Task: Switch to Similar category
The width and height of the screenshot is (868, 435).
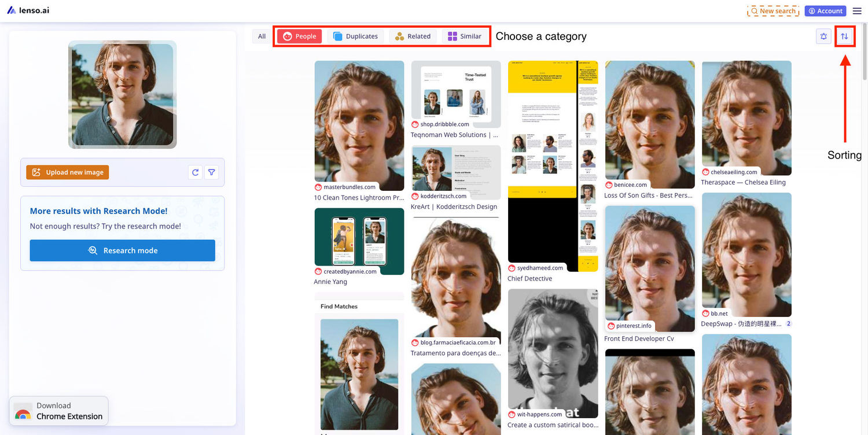Action: coord(465,36)
